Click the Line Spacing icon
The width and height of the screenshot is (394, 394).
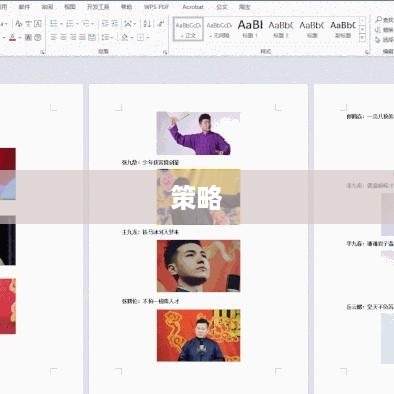click(x=105, y=37)
